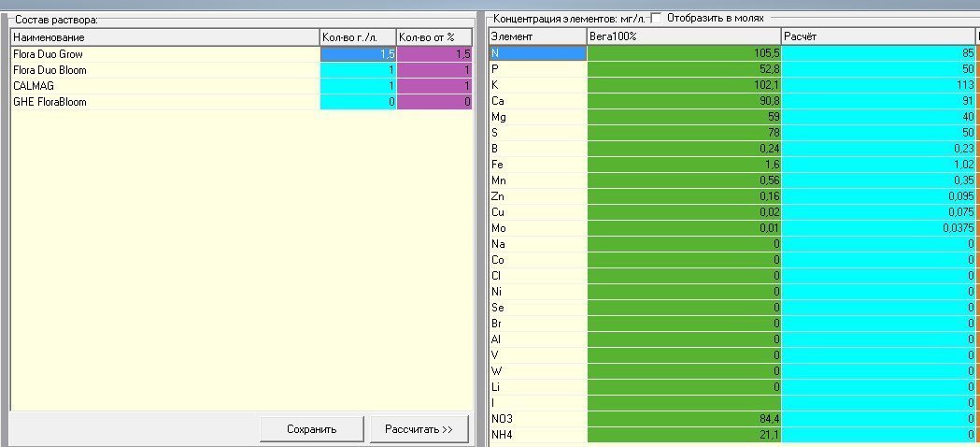Click the Вега100% value 102,1 for K
Image resolution: width=980 pixels, height=447 pixels.
(x=684, y=84)
